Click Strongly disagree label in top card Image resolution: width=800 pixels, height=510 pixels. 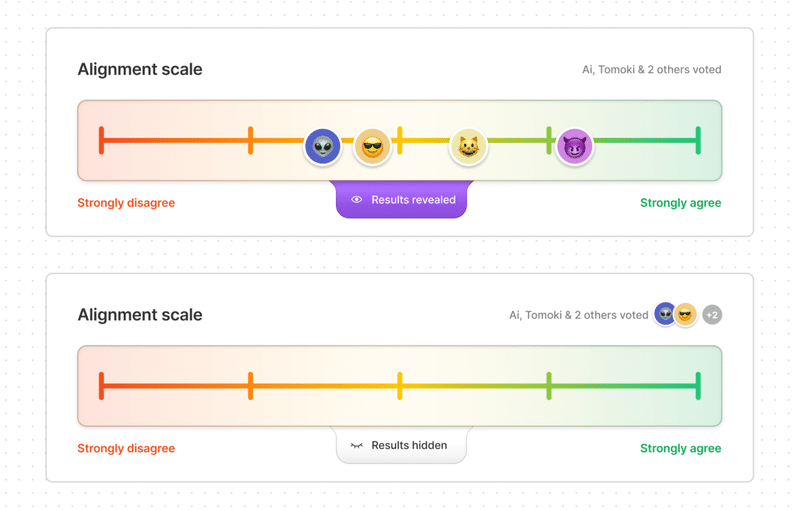[x=126, y=203]
